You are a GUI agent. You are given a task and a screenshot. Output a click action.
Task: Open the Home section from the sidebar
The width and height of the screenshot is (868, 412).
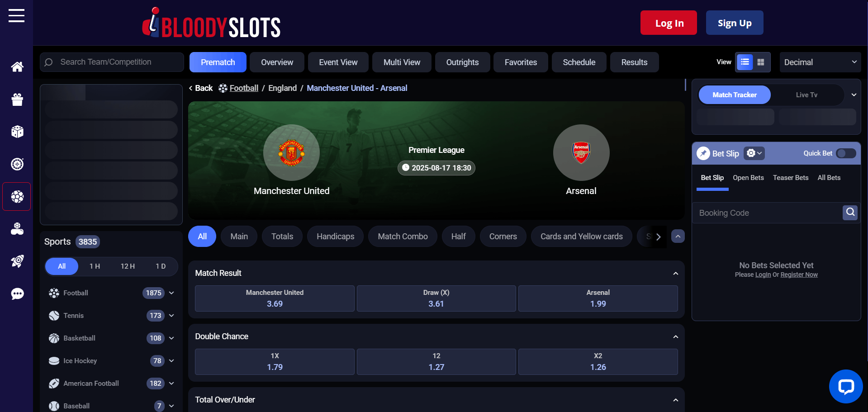point(17,66)
